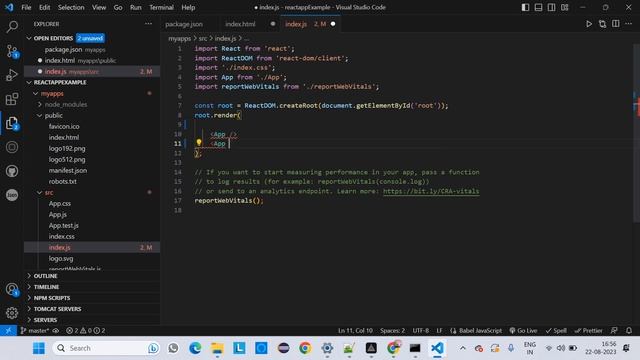The image size is (640, 360).
Task: Click the Open Changes icon in editor toolbar
Action: (602, 24)
